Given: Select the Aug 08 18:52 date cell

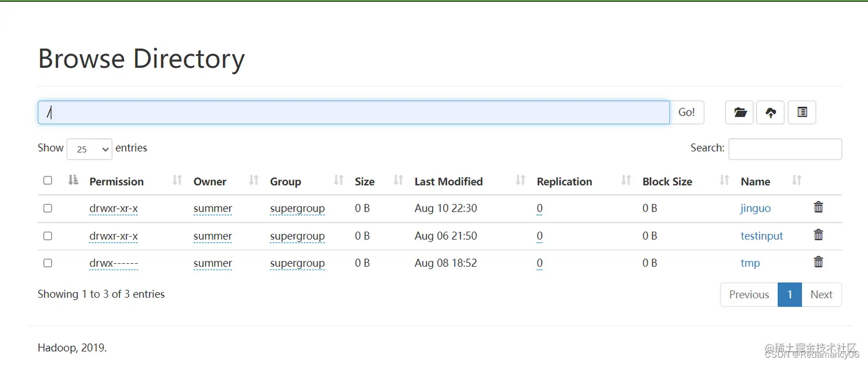Looking at the screenshot, I should coord(445,263).
